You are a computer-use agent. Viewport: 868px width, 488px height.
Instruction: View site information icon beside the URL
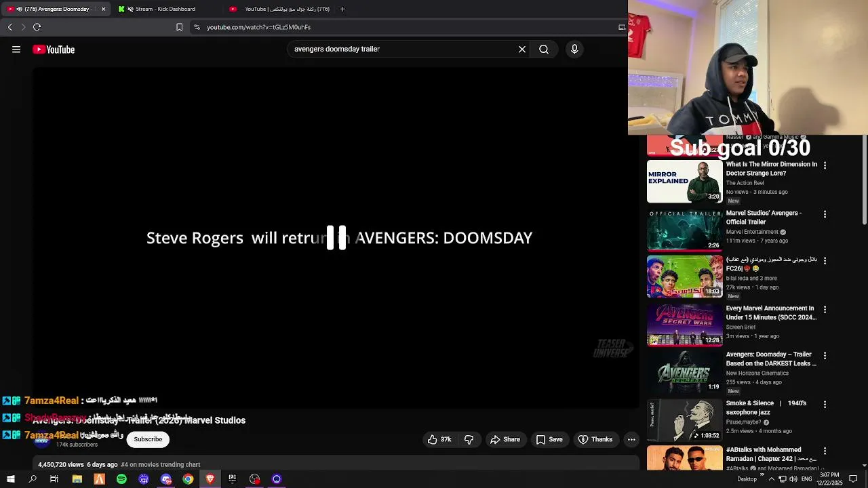(x=197, y=27)
